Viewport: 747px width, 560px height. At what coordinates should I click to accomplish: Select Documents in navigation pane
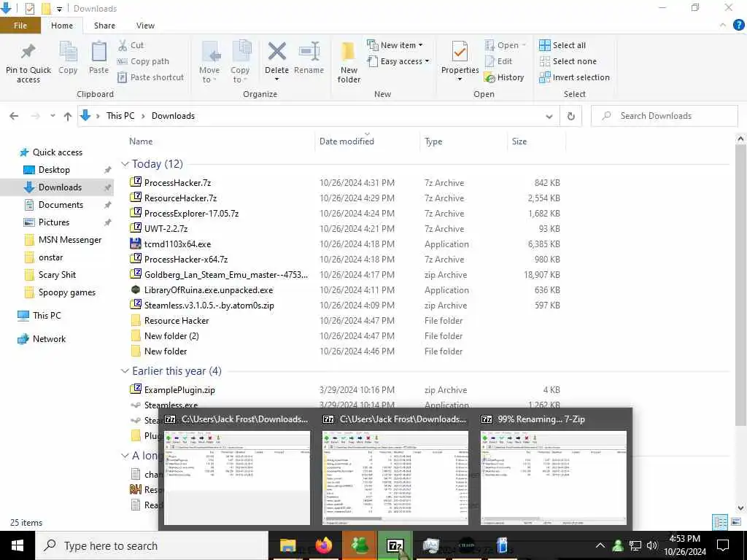(x=61, y=205)
